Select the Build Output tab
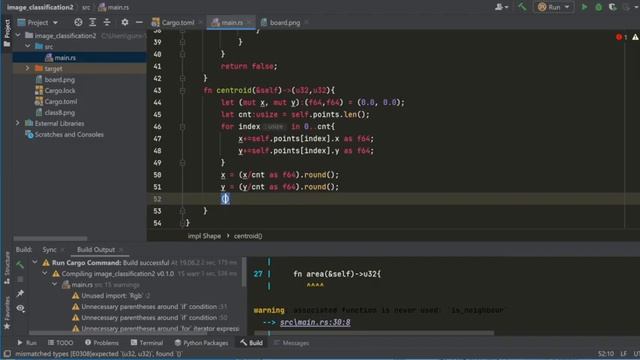This screenshot has height=360, width=640. [96, 249]
